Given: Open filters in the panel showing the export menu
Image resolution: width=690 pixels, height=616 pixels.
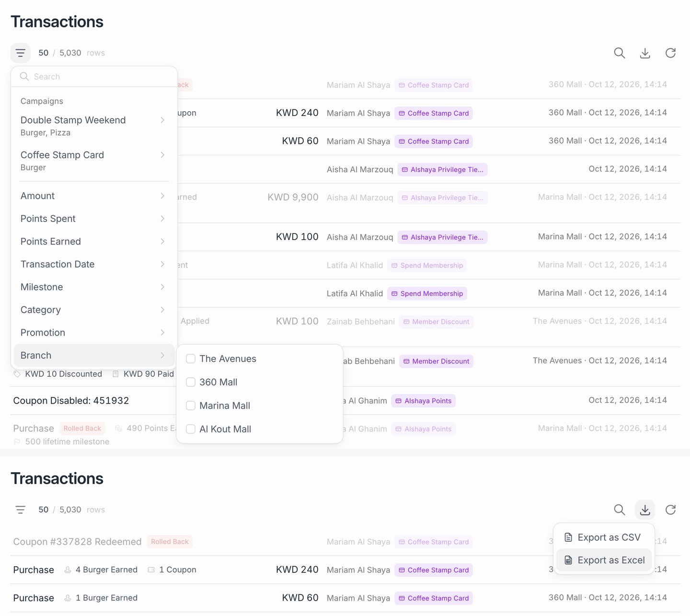Looking at the screenshot, I should tap(21, 510).
